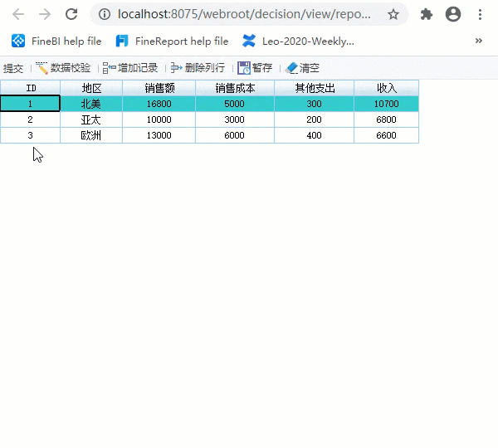Open the user profile icon
This screenshot has height=448, width=498.
pos(453,14)
